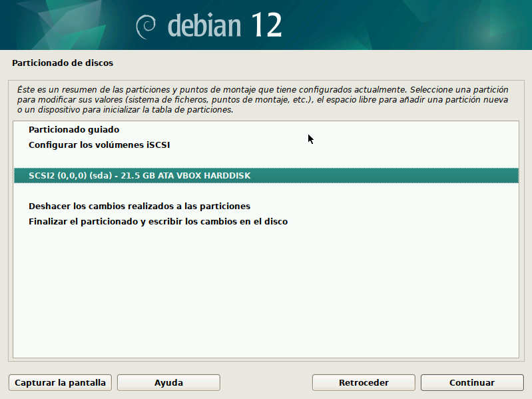
Task: Open help with the Ayuda button
Action: [168, 382]
